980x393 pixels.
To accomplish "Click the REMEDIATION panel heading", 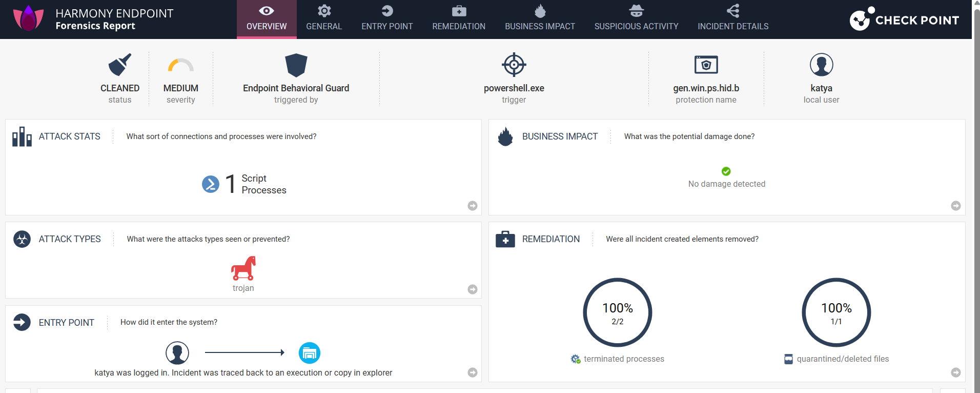I will (x=551, y=239).
